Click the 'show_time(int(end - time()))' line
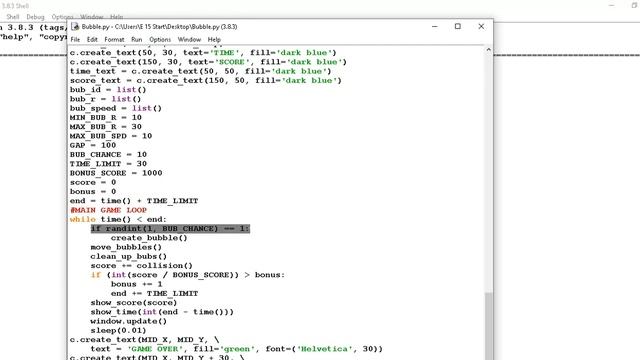The image size is (640, 360). [x=162, y=312]
